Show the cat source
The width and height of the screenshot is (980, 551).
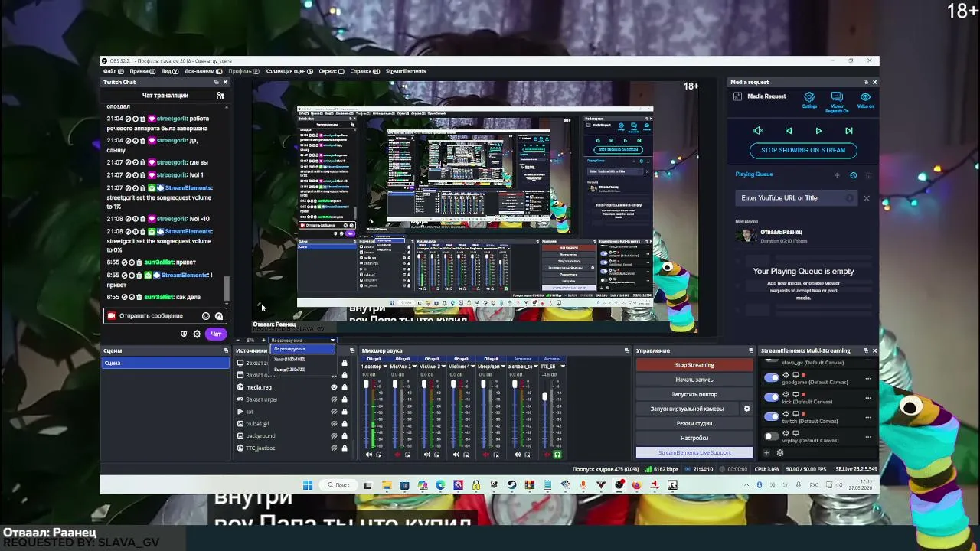(334, 412)
